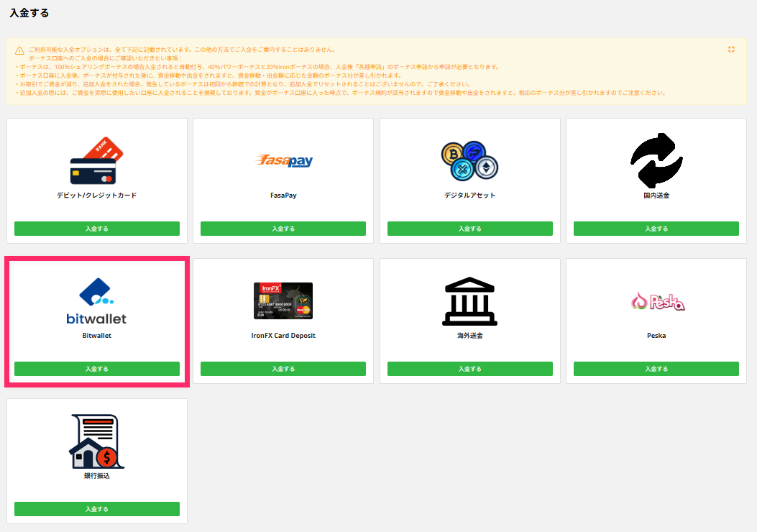Click the FasaPay card label text
Screen dimensions: 757x532
(283, 196)
